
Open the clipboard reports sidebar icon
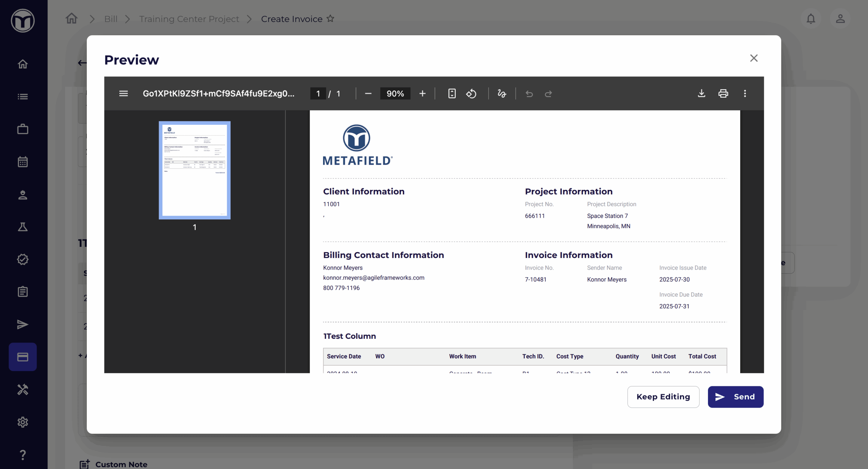(x=23, y=292)
